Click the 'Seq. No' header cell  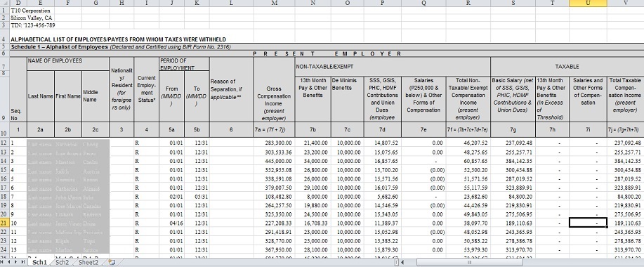click(x=18, y=89)
